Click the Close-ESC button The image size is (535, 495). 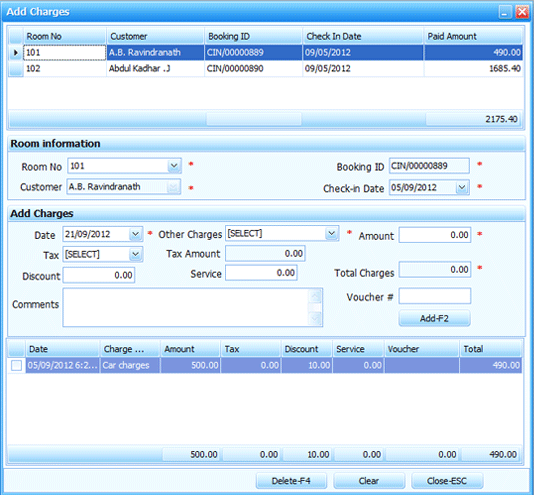[x=447, y=481]
